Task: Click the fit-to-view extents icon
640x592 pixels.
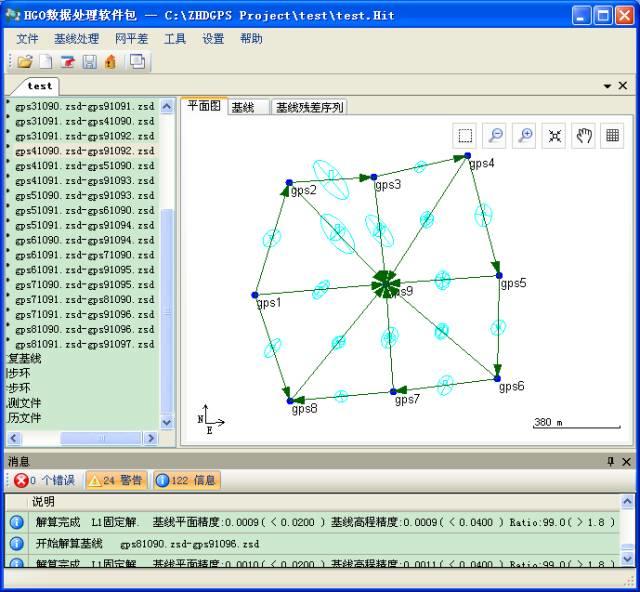Action: click(554, 135)
